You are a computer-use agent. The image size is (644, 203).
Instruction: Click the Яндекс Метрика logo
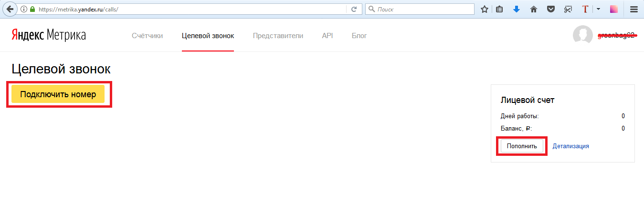point(48,35)
